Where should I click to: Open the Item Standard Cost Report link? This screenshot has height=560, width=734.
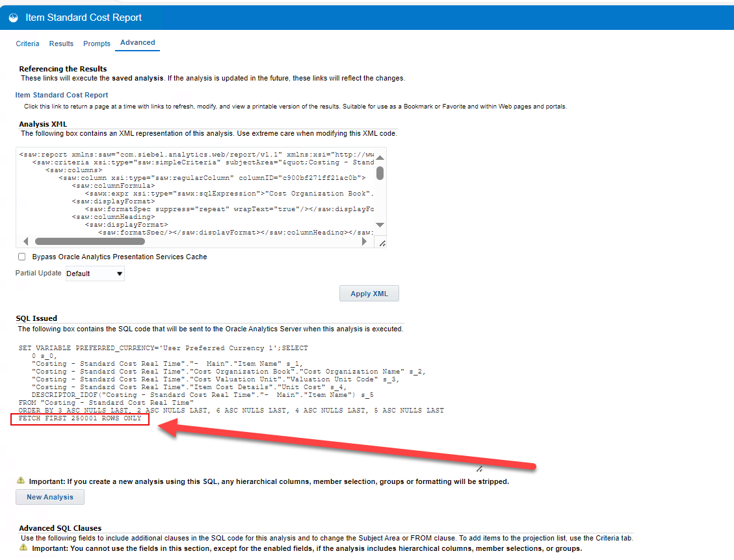click(61, 94)
